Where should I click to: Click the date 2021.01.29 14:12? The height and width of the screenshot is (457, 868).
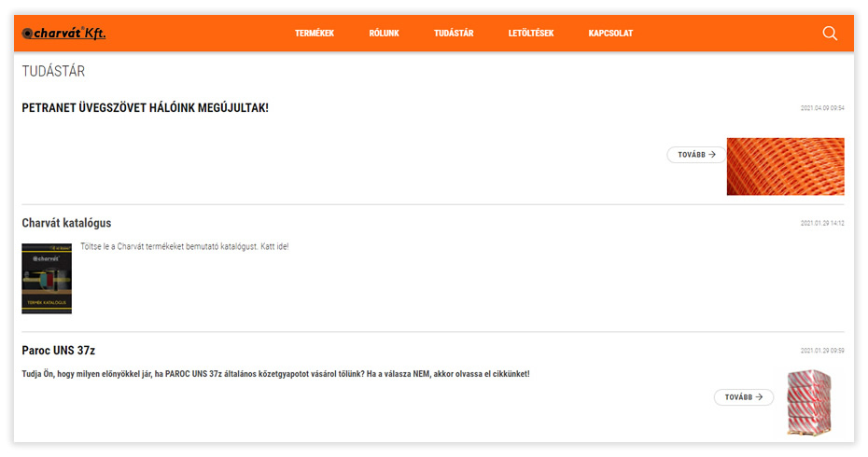click(822, 223)
